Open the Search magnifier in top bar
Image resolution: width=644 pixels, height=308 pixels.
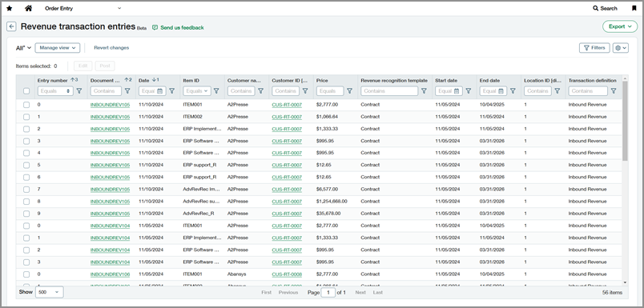coord(596,8)
